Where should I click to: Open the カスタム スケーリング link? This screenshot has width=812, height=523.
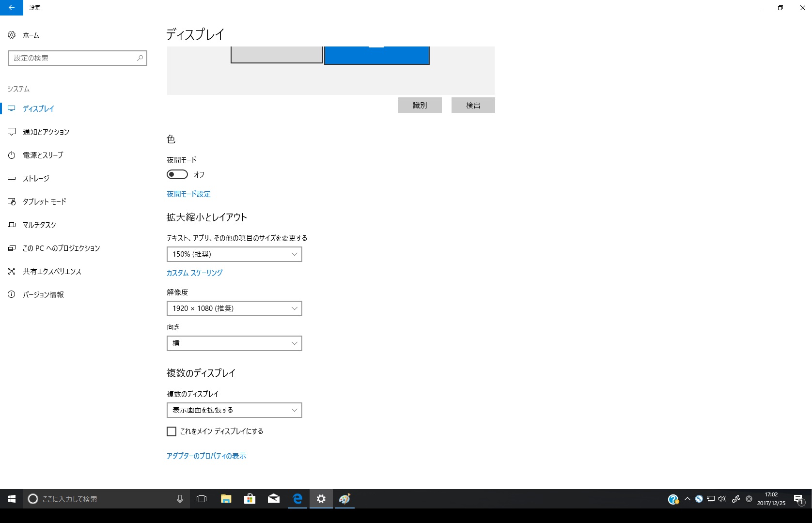coord(194,273)
